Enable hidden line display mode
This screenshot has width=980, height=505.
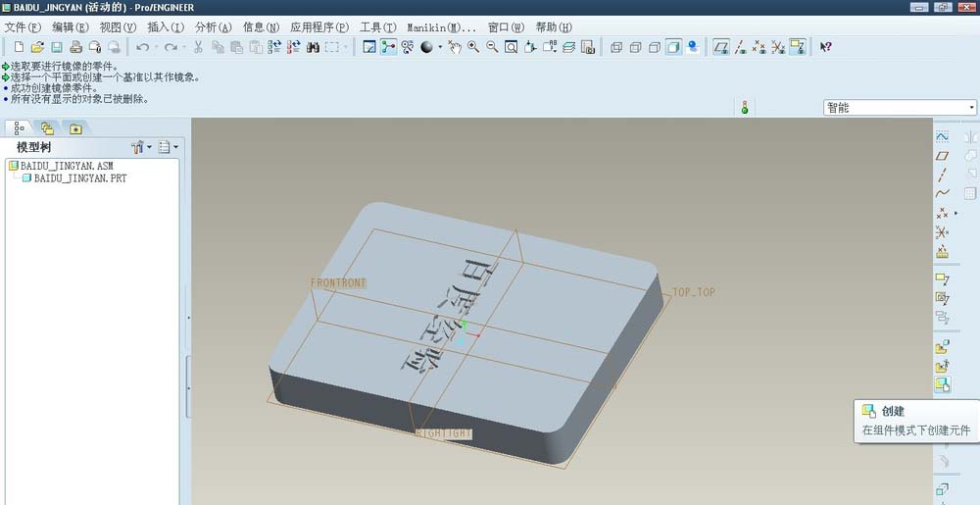click(x=636, y=47)
